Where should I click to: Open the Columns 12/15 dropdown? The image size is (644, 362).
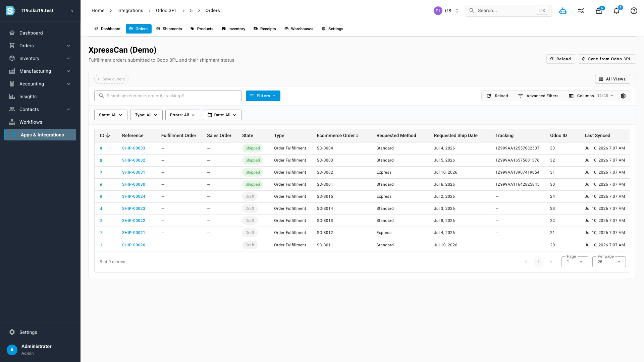click(x=591, y=96)
